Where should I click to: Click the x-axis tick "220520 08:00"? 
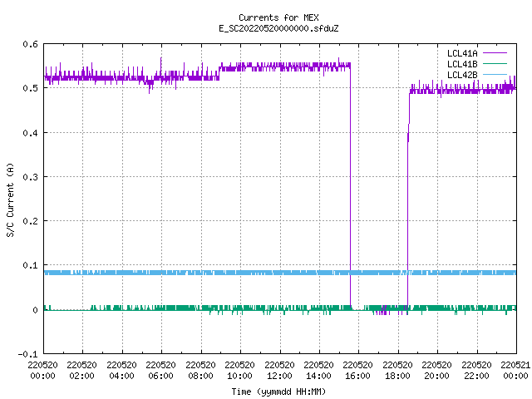point(200,371)
